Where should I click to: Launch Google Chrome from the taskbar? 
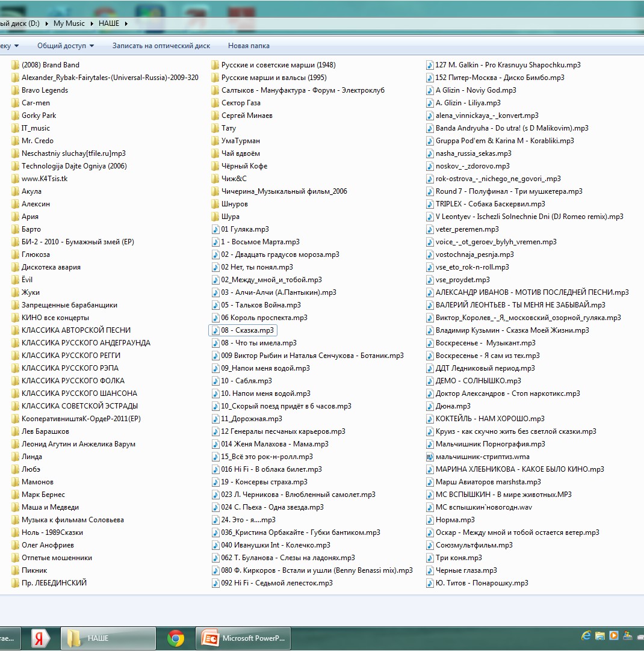point(176,638)
